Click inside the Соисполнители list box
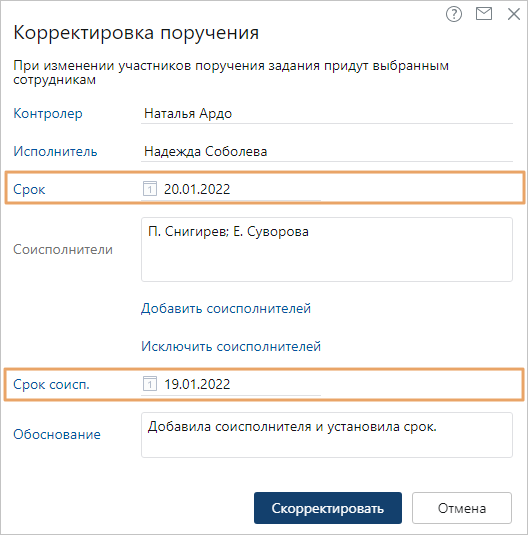Screen dimensions: 528x535 [x=327, y=249]
